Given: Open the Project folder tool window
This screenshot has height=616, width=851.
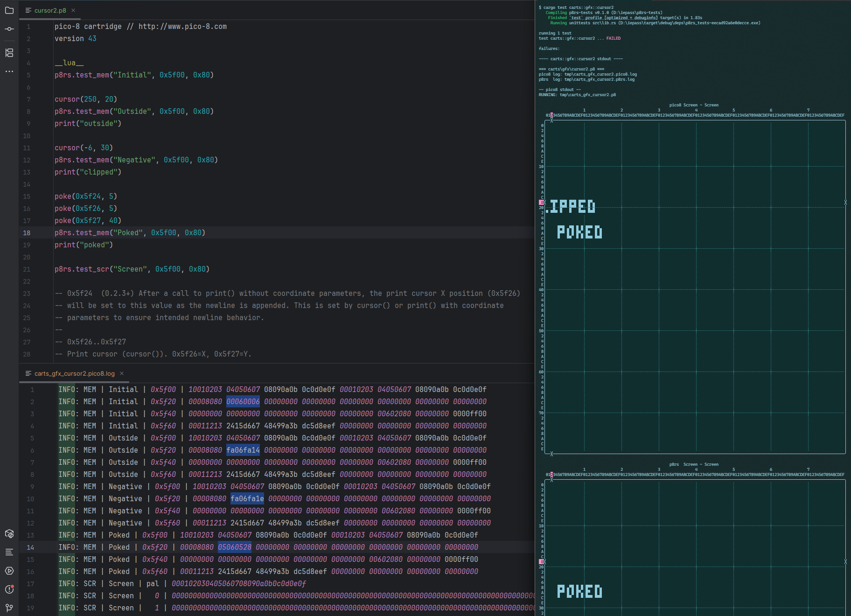Looking at the screenshot, I should (x=9, y=10).
